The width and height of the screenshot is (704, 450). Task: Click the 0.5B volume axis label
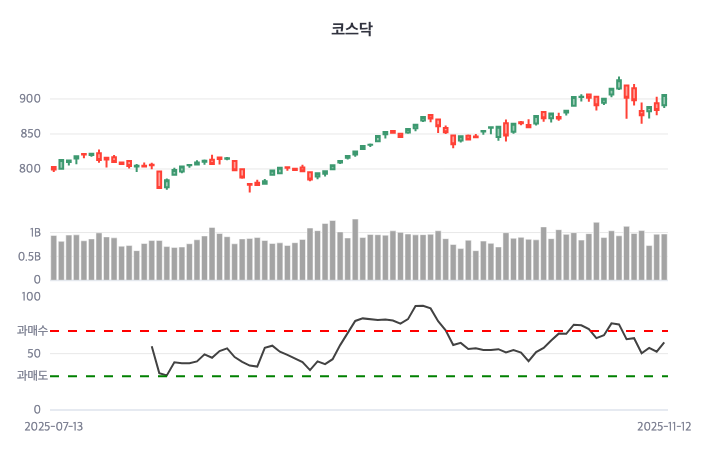coord(30,256)
